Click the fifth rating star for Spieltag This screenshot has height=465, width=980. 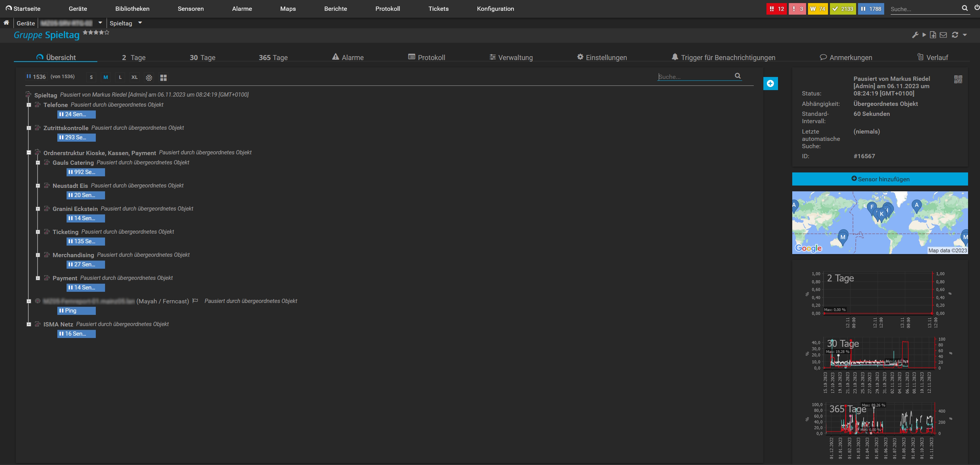point(107,32)
